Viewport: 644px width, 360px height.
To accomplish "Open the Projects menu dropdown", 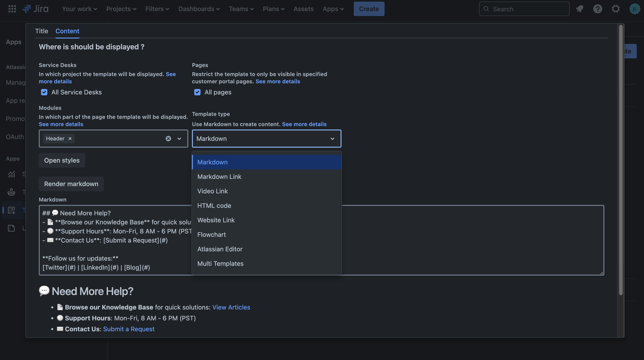I will tap(121, 9).
